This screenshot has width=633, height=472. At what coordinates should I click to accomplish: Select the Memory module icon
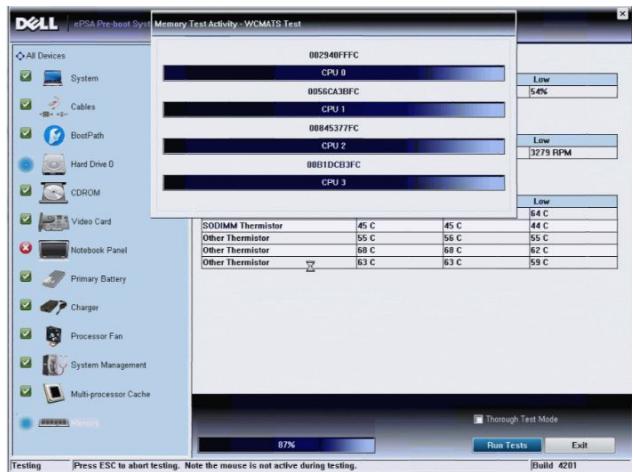(54, 423)
